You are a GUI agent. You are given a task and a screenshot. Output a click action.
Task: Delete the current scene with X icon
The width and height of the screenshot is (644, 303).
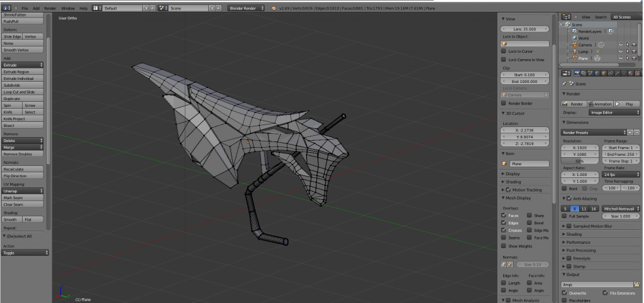(218, 8)
